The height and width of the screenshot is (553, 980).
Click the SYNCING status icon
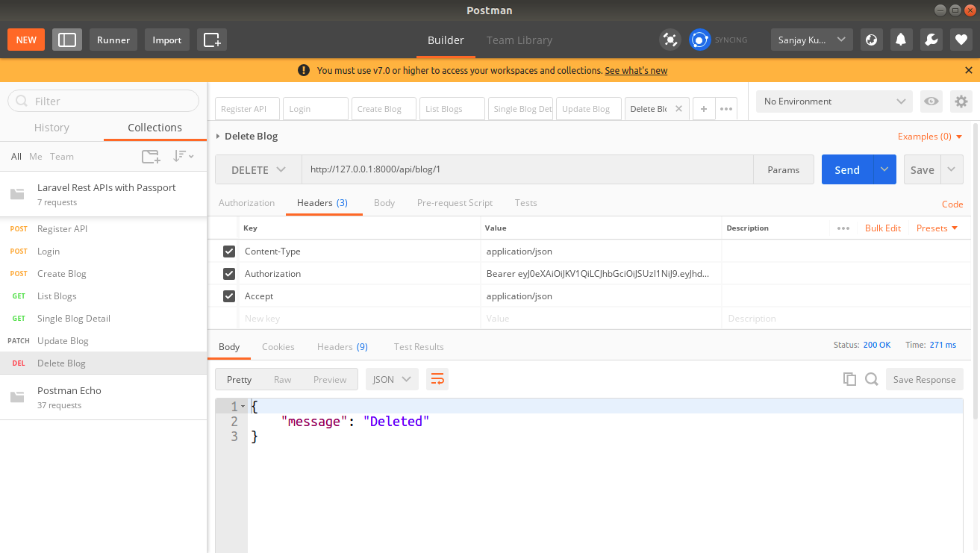[699, 40]
